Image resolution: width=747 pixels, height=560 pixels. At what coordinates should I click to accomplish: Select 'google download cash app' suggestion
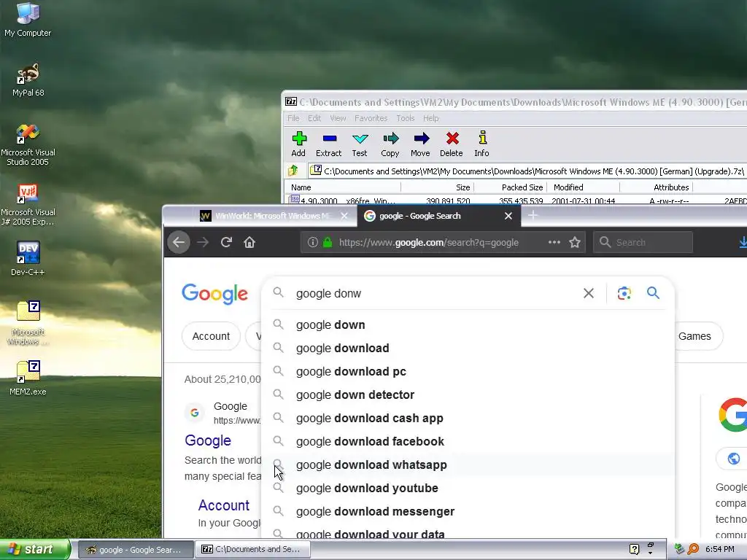point(468,418)
